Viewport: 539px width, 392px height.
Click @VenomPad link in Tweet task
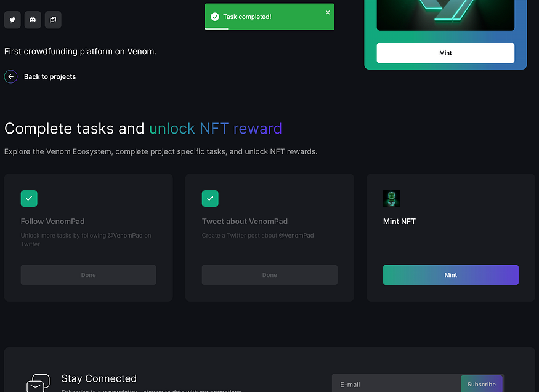point(296,236)
